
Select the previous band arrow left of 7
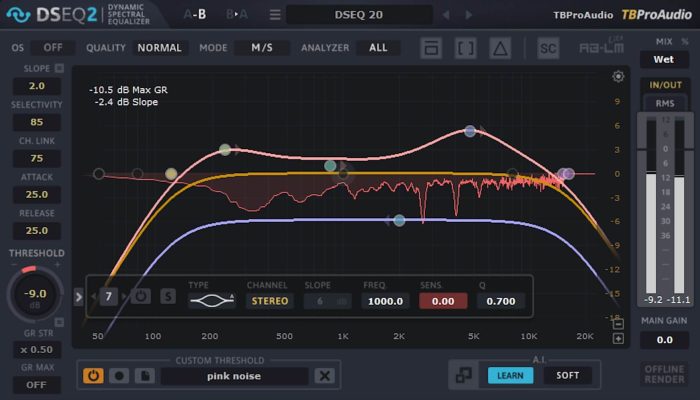(x=94, y=296)
